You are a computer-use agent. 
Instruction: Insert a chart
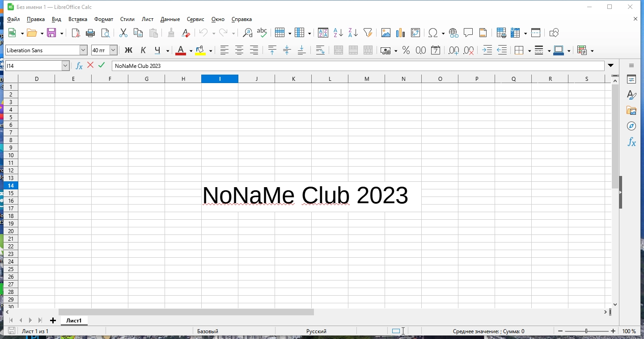point(401,33)
